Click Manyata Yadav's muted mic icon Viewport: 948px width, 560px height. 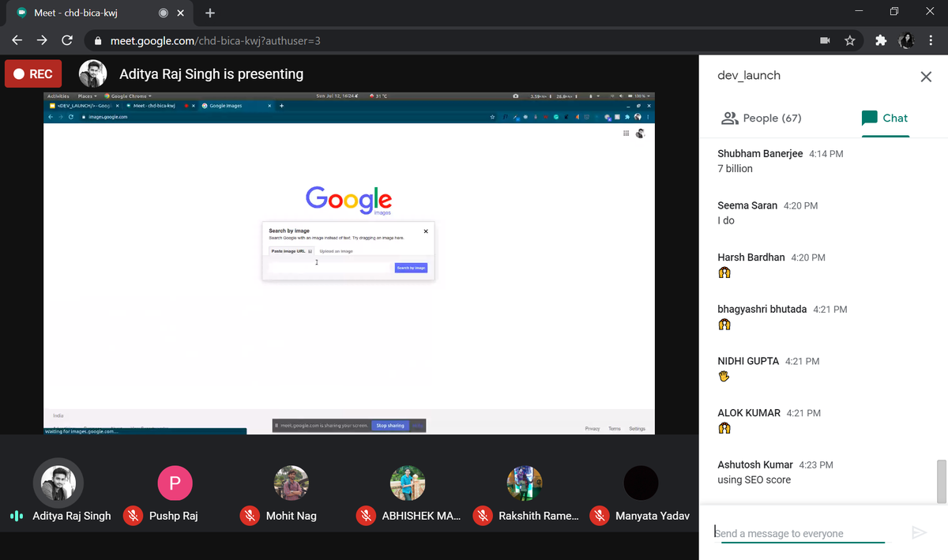pyautogui.click(x=600, y=516)
